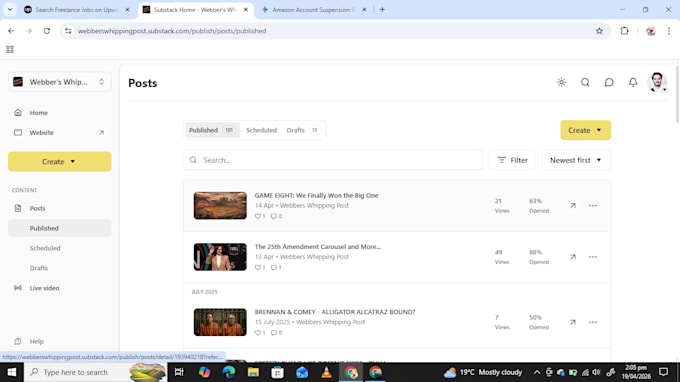Open The 25th Amendment Carousel post thumbnail
This screenshot has width=680, height=382.
click(x=220, y=257)
